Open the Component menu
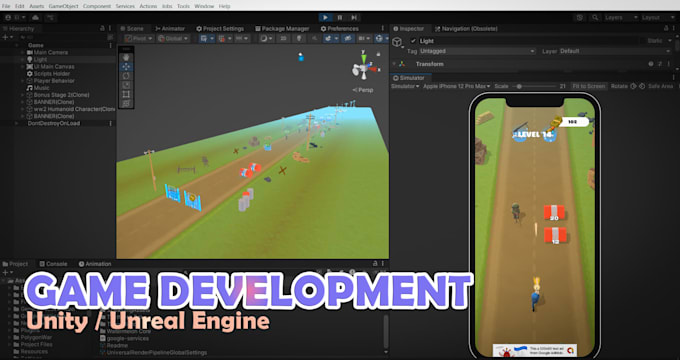The image size is (680, 360). (97, 6)
